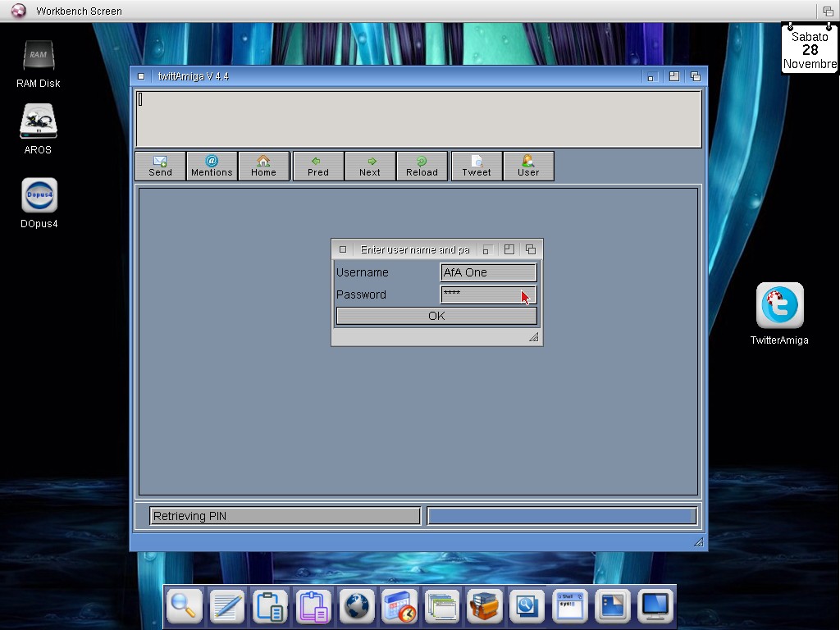Launch the globe web browser in dock
This screenshot has height=630, width=840.
tap(356, 607)
